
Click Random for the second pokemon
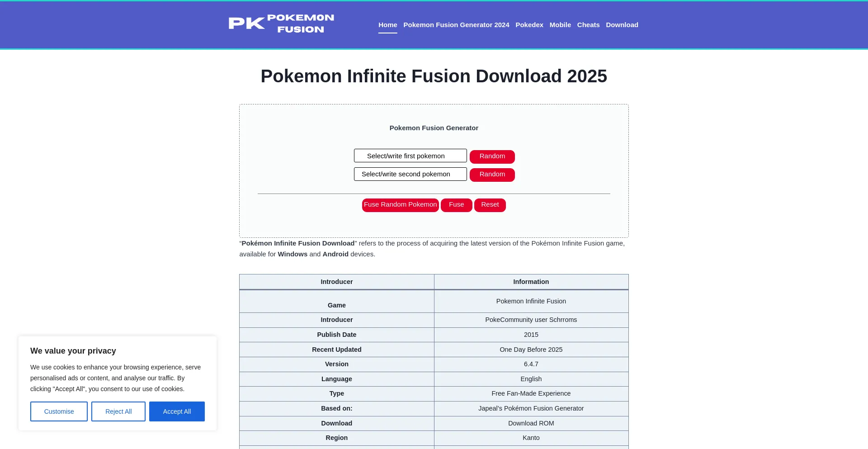[492, 174]
